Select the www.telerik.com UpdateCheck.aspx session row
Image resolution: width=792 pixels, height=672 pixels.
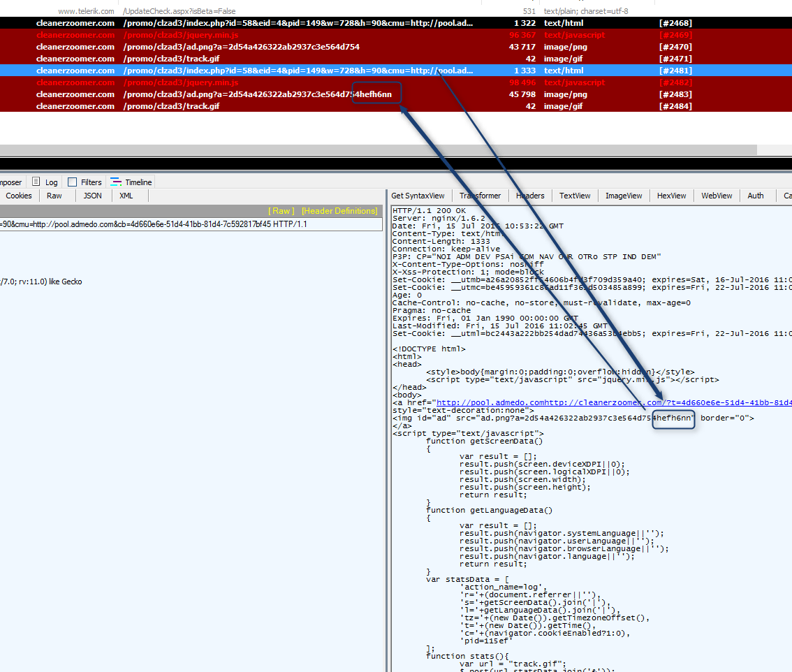click(x=396, y=11)
